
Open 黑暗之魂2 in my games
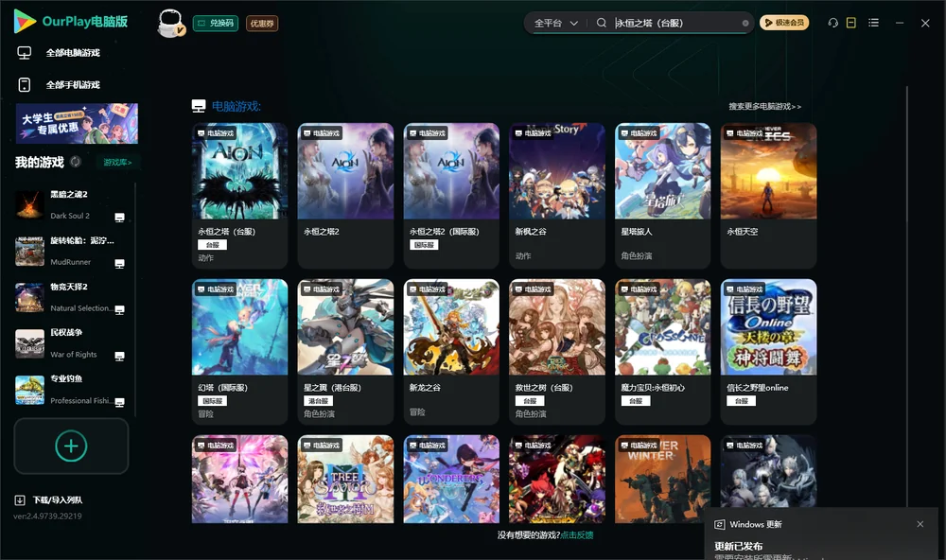click(x=71, y=204)
